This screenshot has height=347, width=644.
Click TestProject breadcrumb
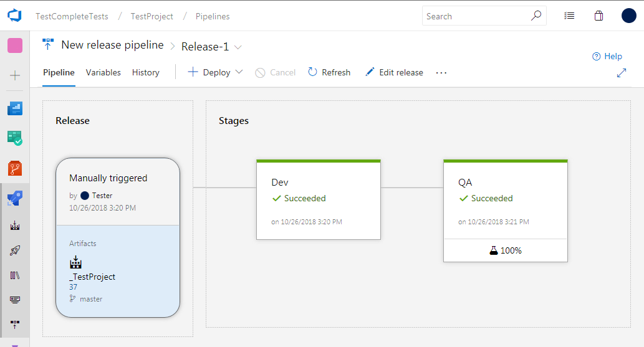click(152, 16)
